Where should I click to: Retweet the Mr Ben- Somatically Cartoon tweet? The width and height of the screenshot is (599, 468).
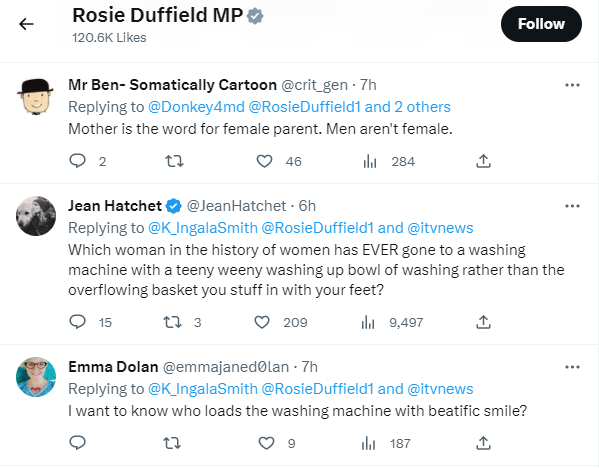coord(174,161)
